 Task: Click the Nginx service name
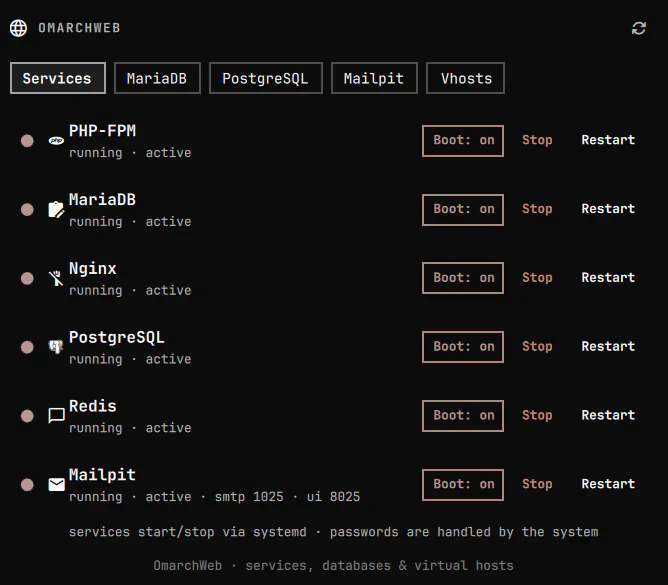(x=93, y=269)
